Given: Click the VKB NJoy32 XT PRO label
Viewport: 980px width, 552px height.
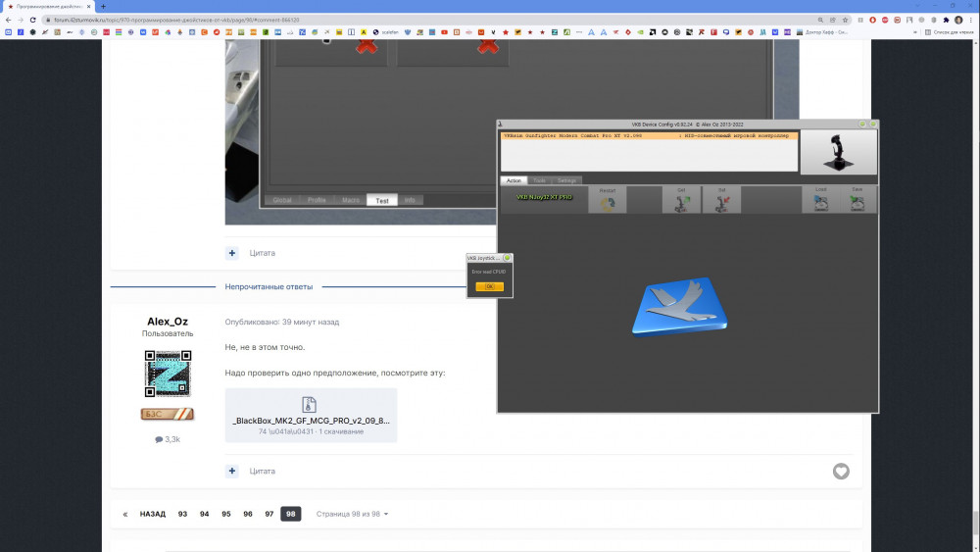Looking at the screenshot, I should click(544, 197).
